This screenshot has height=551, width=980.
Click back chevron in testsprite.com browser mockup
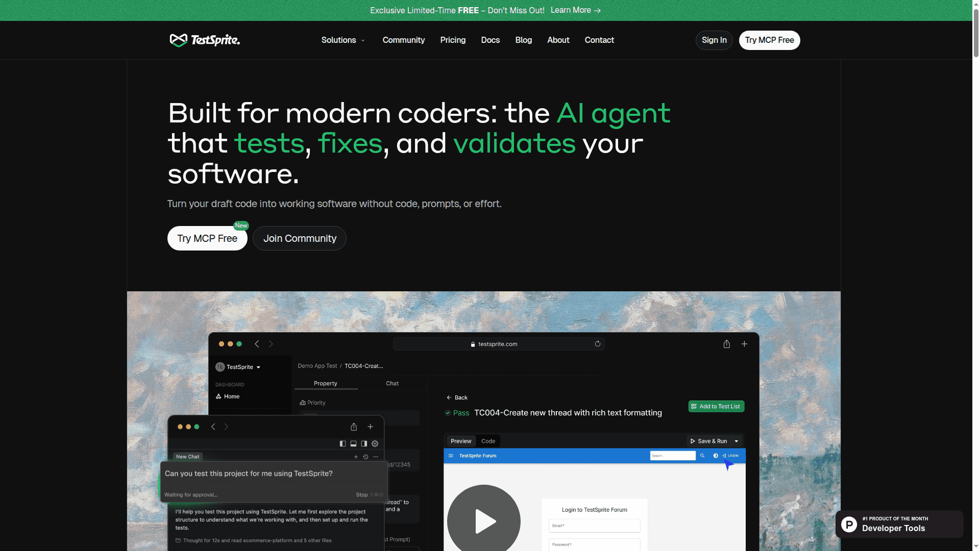[x=257, y=344]
